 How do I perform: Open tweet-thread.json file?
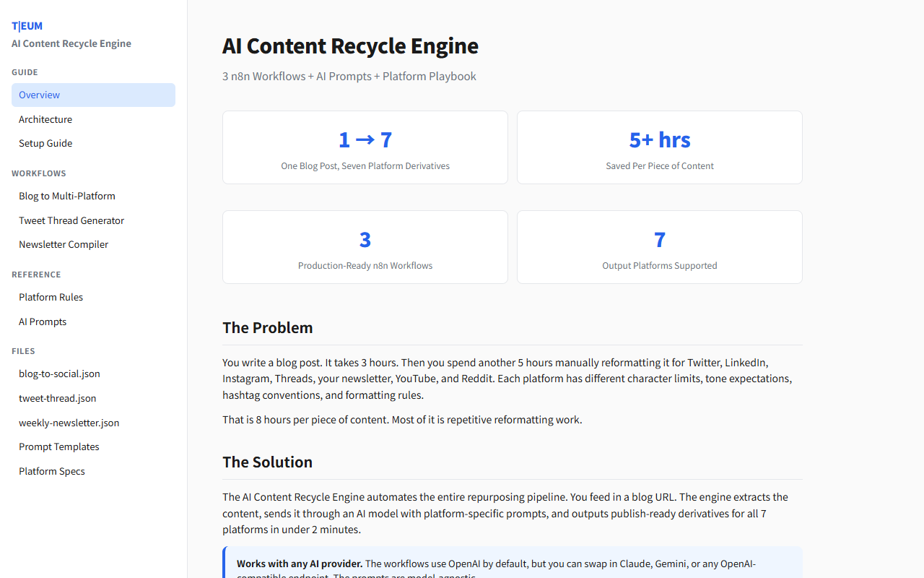point(57,398)
